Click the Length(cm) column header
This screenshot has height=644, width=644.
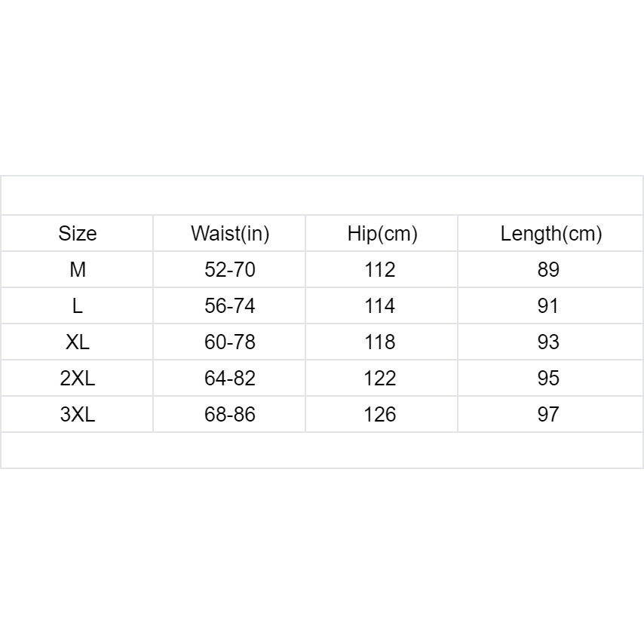pyautogui.click(x=550, y=234)
